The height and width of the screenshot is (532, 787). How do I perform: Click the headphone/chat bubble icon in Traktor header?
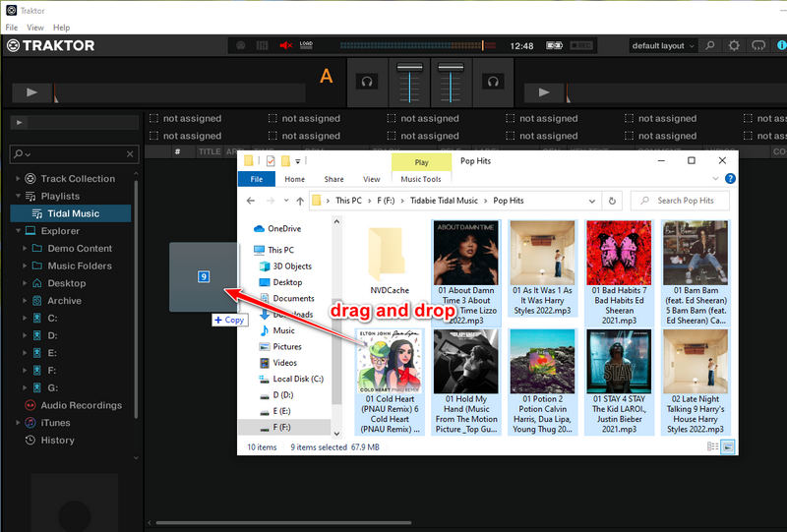(x=758, y=45)
